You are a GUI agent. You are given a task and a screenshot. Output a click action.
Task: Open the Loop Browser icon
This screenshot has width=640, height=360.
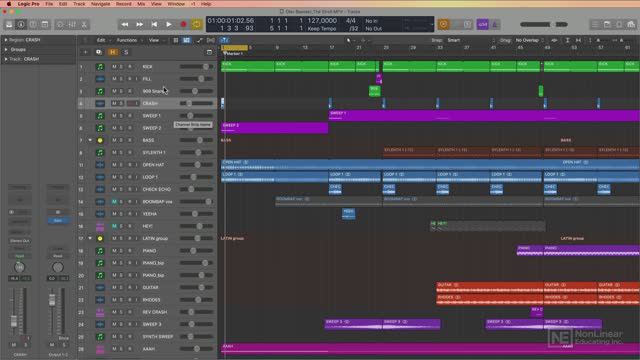pyautogui.click(x=619, y=24)
